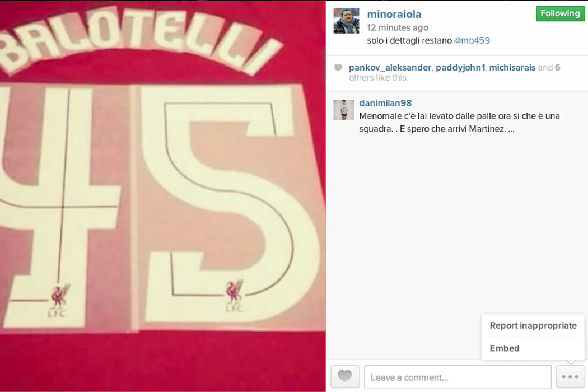Click the LFC crest on number 5
The height and width of the screenshot is (392, 588).
[x=235, y=296]
